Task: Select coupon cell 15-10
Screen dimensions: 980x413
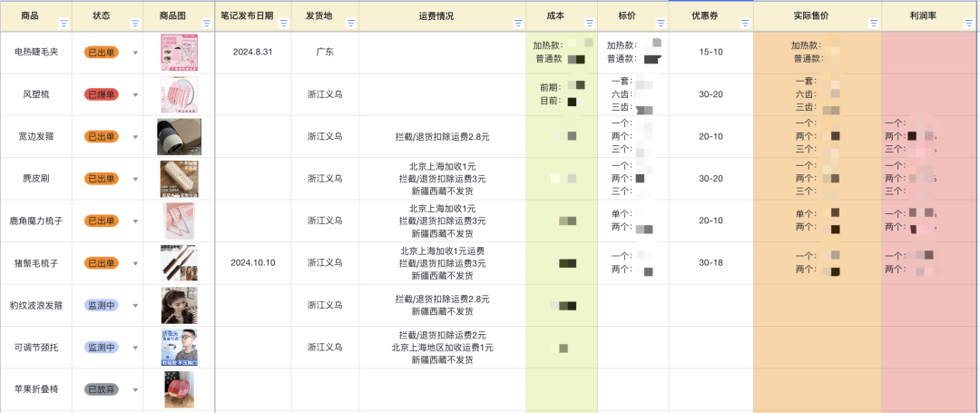Action: (x=710, y=53)
